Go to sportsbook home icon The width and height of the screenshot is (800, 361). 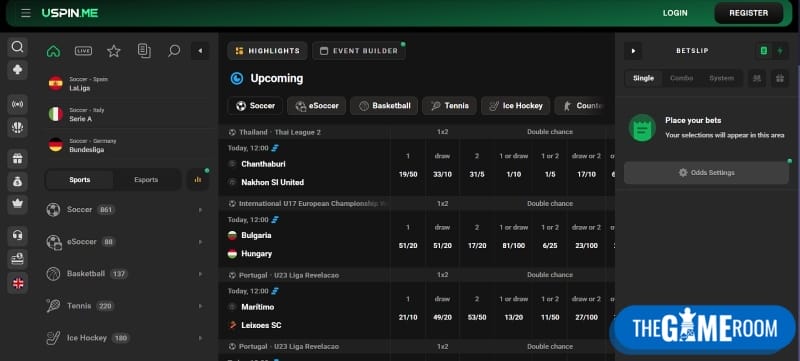[x=54, y=50]
